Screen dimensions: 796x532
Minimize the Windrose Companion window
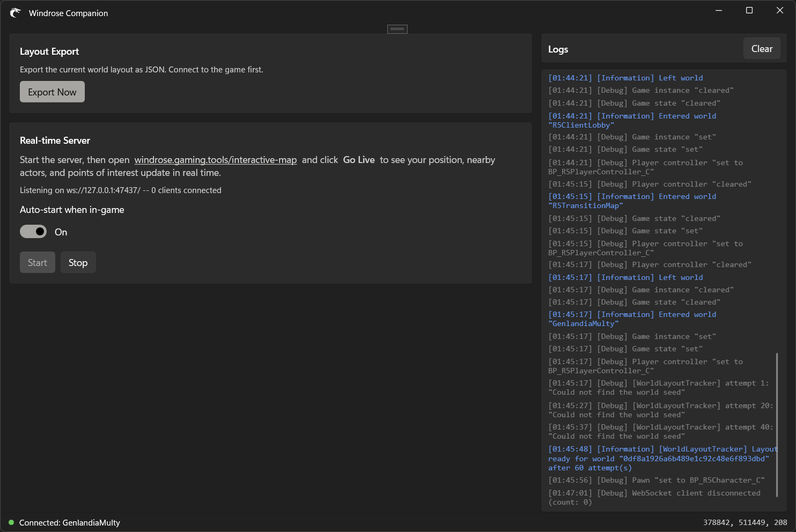click(719, 10)
